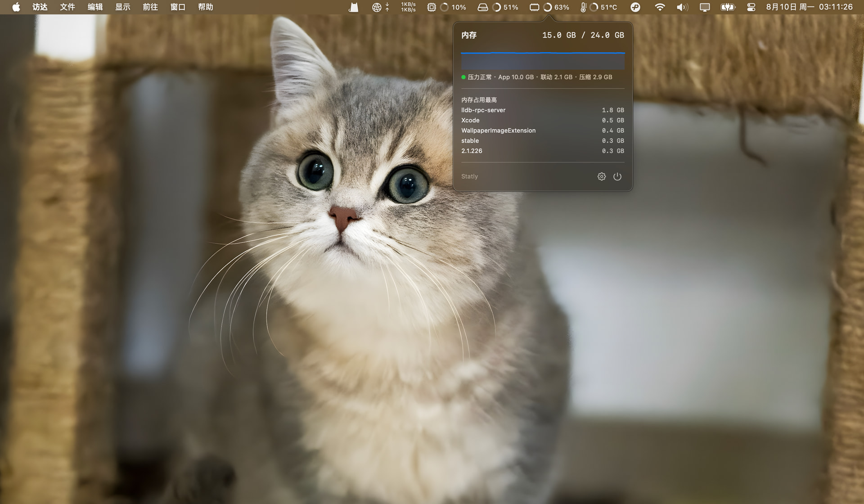Open the 文件 menu
Image resolution: width=864 pixels, height=504 pixels.
(x=67, y=7)
